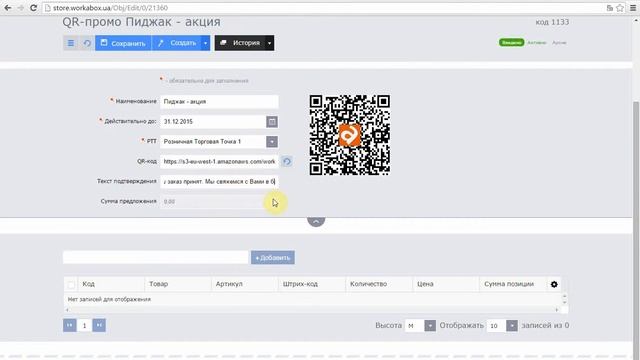Click the Добавить add button
Image resolution: width=640 pixels, height=360 pixels.
(x=273, y=258)
